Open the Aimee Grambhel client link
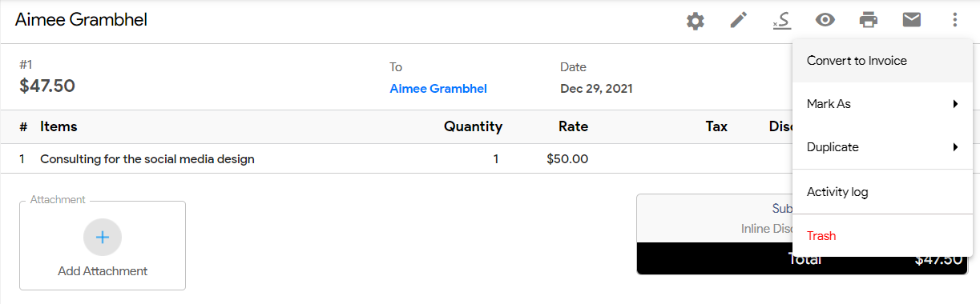This screenshot has width=980, height=304. (438, 89)
